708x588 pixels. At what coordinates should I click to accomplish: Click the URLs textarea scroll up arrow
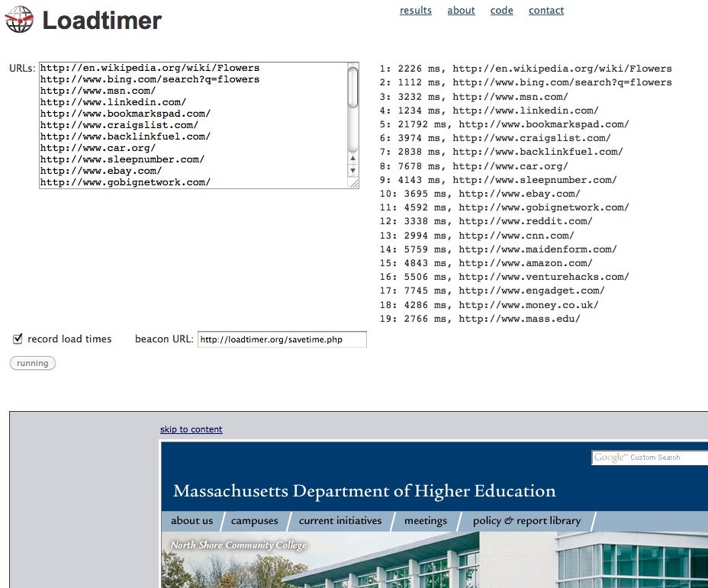coord(352,159)
